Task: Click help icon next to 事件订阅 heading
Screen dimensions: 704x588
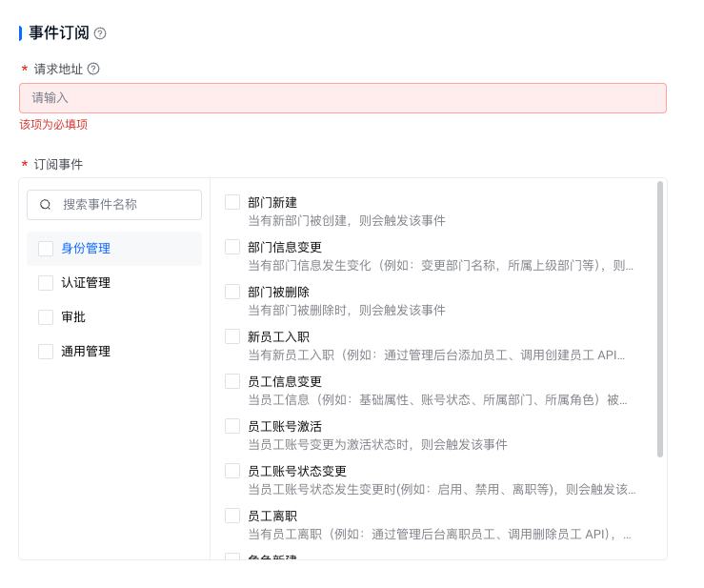Action: 100,33
